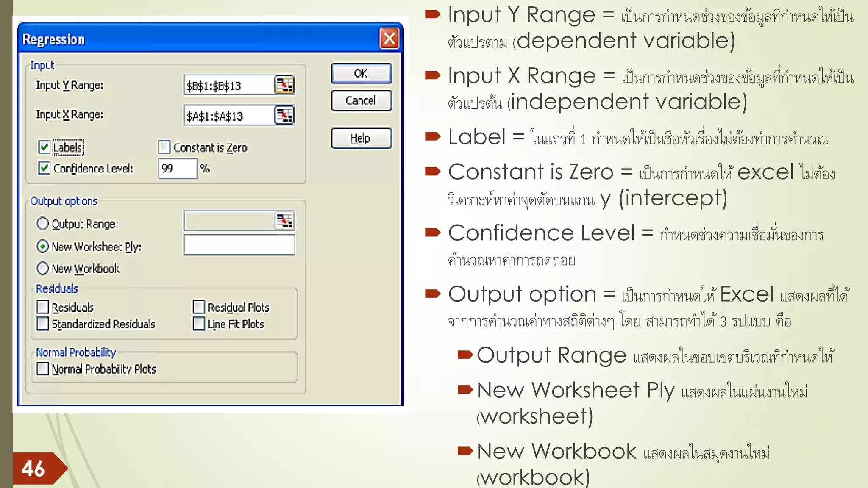Image resolution: width=868 pixels, height=488 pixels.
Task: Click the 'Constant is Zero =' bullet heading
Action: [x=540, y=172]
